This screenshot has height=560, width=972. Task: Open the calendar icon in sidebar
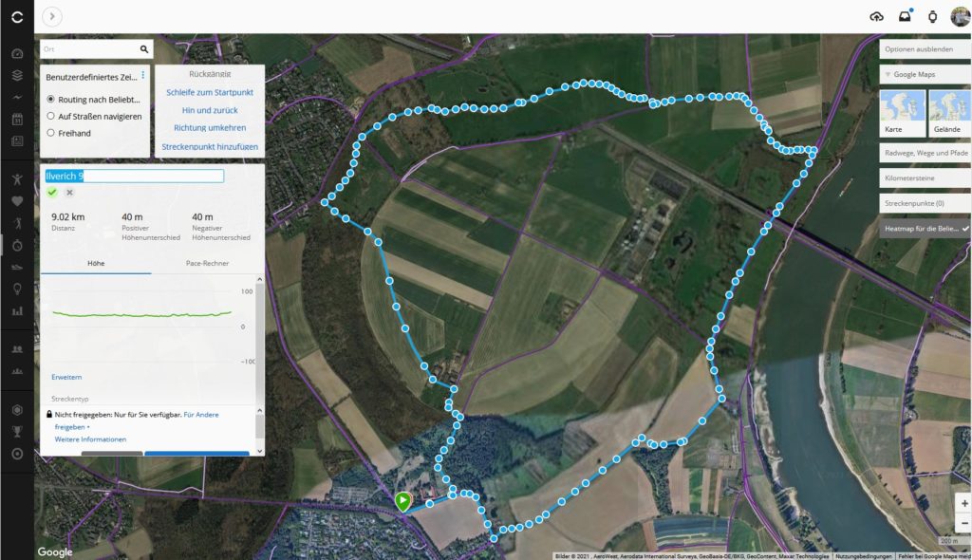coord(17,119)
